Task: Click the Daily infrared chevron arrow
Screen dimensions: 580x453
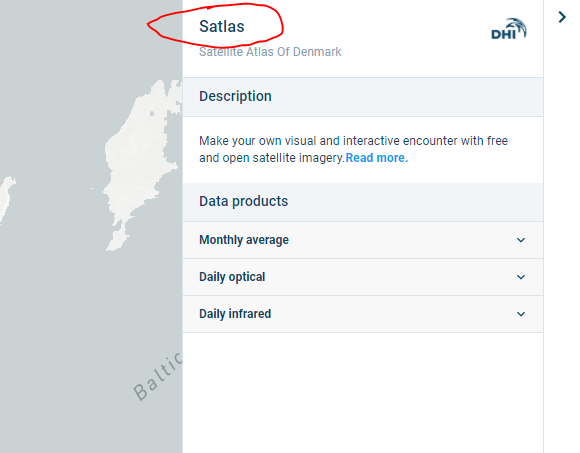Action: (x=521, y=314)
